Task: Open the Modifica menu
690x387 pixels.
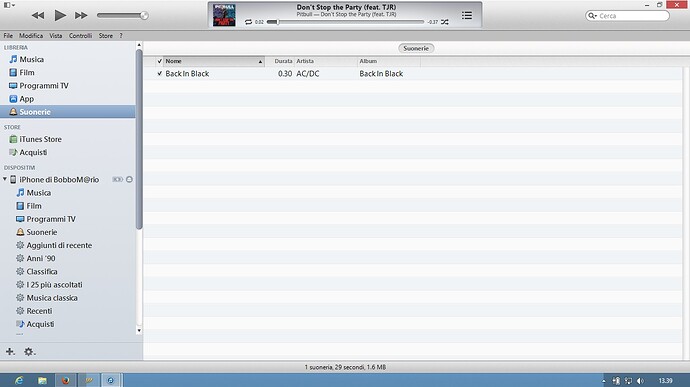Action: click(31, 36)
